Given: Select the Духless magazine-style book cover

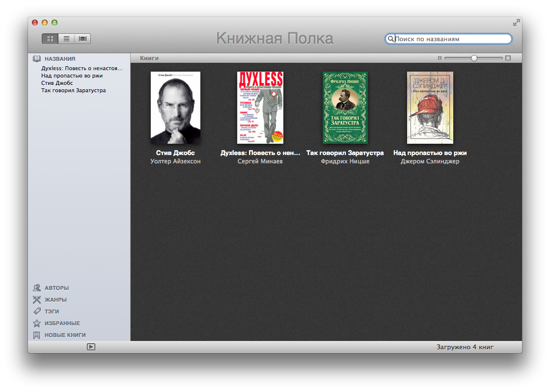Looking at the screenshot, I should 260,107.
